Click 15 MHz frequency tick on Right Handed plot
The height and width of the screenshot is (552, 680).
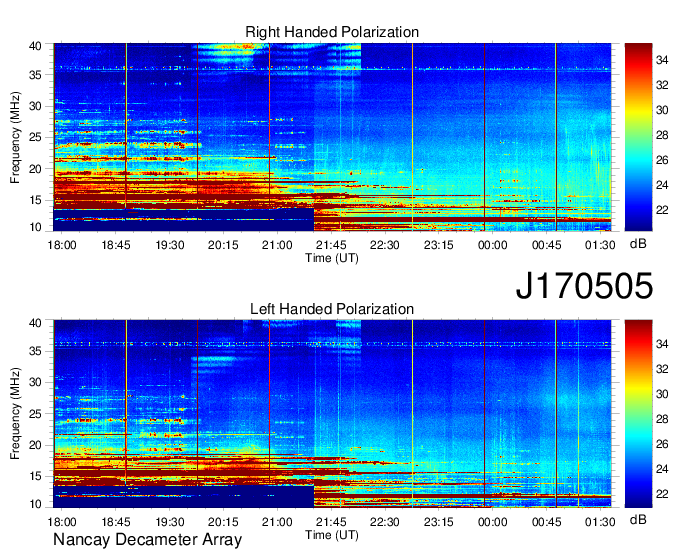pyautogui.click(x=35, y=200)
